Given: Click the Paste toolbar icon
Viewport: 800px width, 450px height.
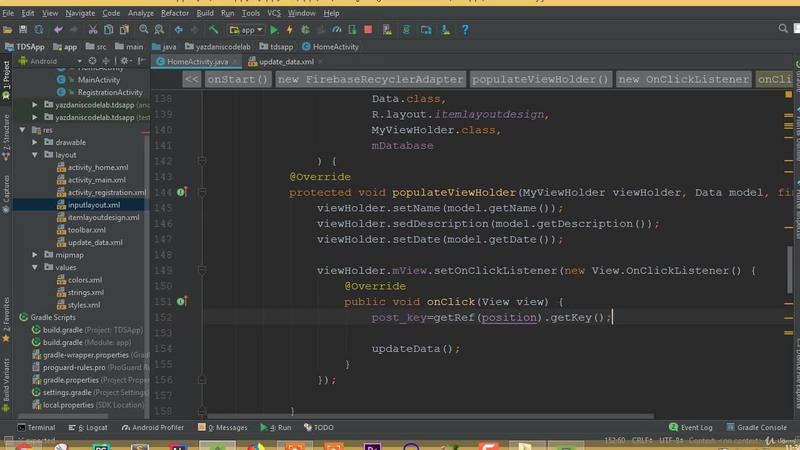Looking at the screenshot, I should coord(124,30).
